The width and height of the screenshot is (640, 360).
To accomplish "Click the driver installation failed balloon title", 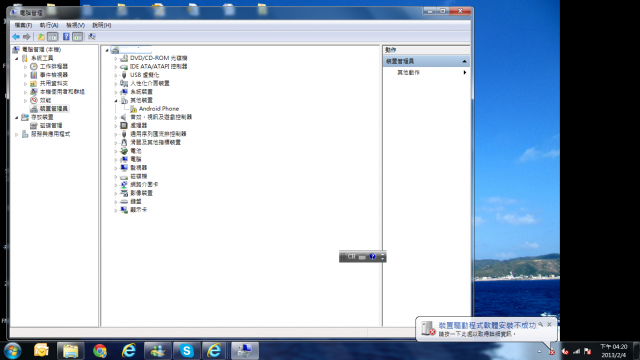I will point(487,325).
